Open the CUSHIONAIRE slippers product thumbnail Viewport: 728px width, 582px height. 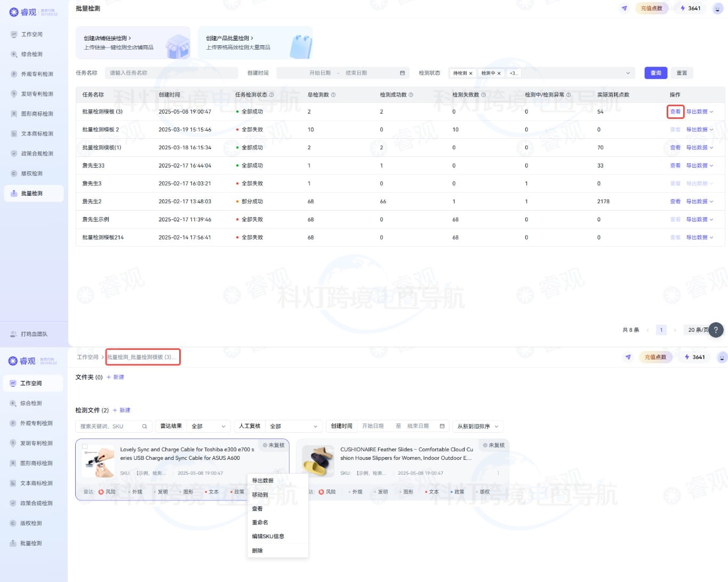[318, 461]
